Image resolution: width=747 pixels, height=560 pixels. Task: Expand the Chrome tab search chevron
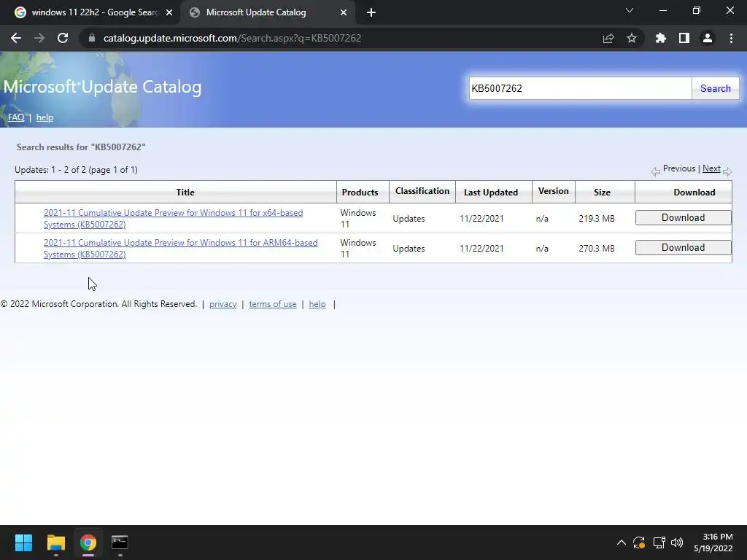[630, 10]
